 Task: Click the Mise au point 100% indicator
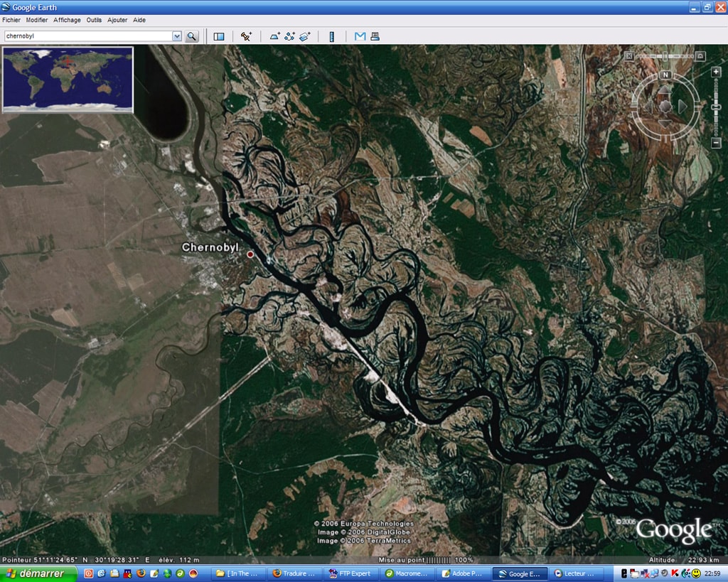[426, 560]
